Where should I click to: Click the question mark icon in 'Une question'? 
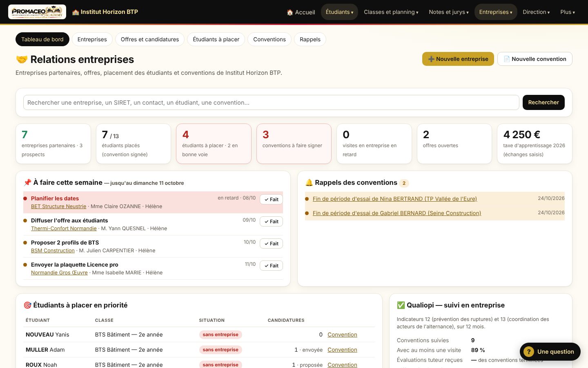click(x=529, y=352)
